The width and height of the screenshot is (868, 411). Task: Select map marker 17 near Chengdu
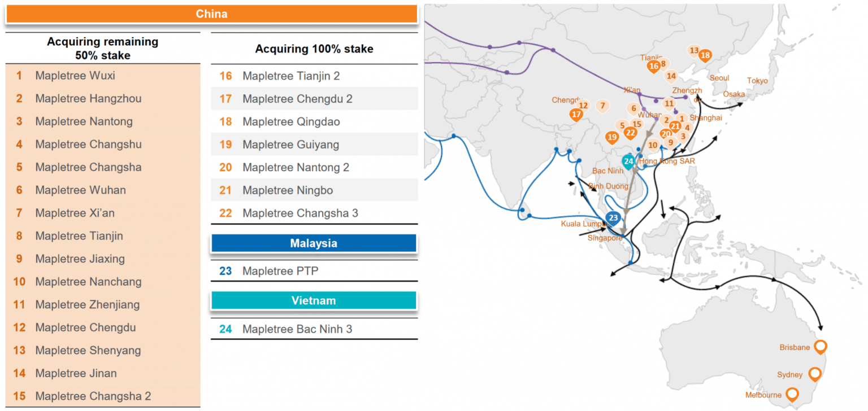tap(577, 114)
